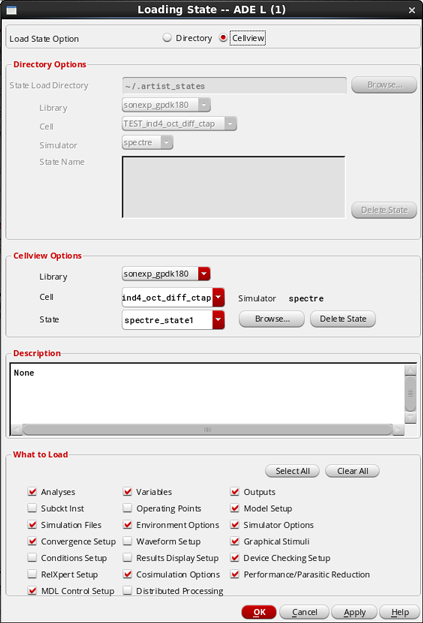Uncheck the Analyses checkbox
Image resolution: width=423 pixels, height=623 pixels.
[x=32, y=492]
